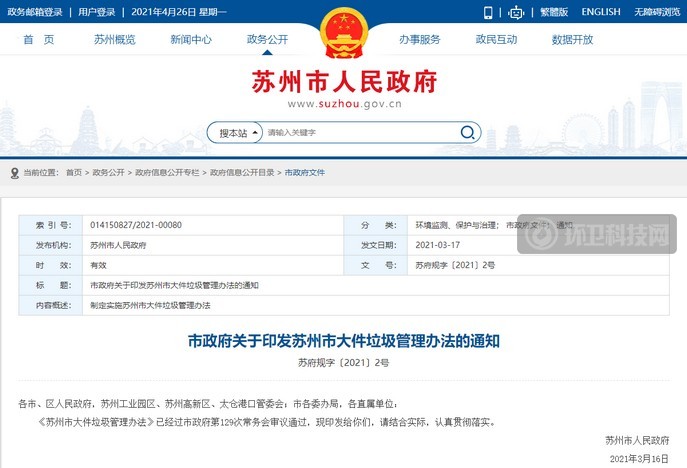Screen dimensions: 687x468
Task: Click the date 2021年4月26日 星期一 in header
Action: 179,12
